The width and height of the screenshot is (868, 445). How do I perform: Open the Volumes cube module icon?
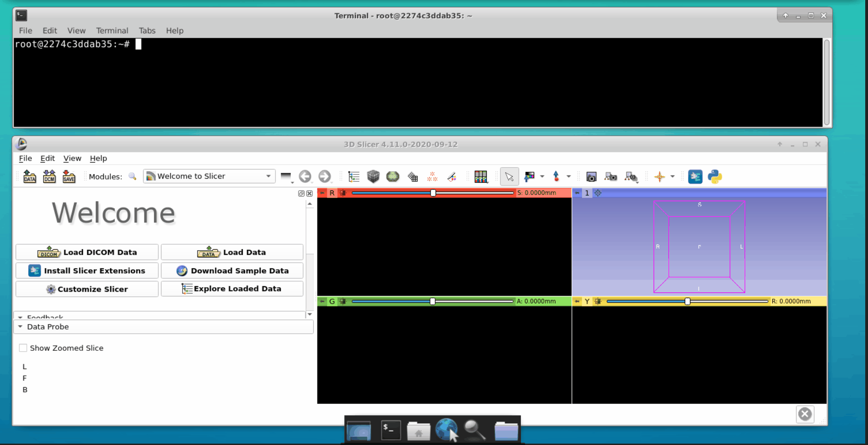coord(373,176)
